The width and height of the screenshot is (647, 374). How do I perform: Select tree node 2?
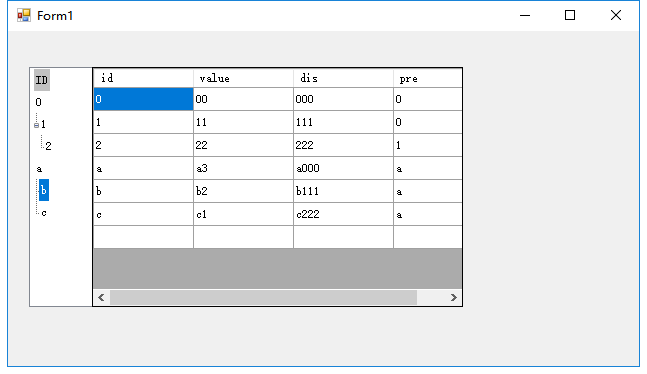(48, 146)
